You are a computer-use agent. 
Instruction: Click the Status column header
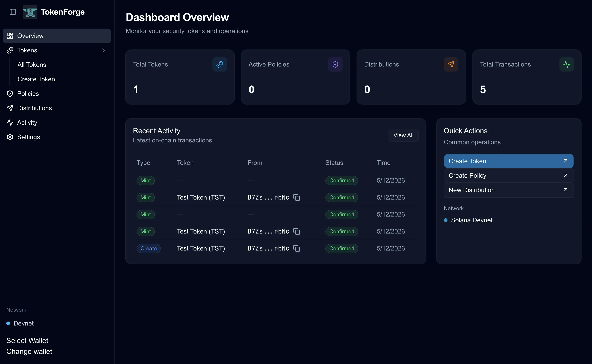(x=334, y=162)
